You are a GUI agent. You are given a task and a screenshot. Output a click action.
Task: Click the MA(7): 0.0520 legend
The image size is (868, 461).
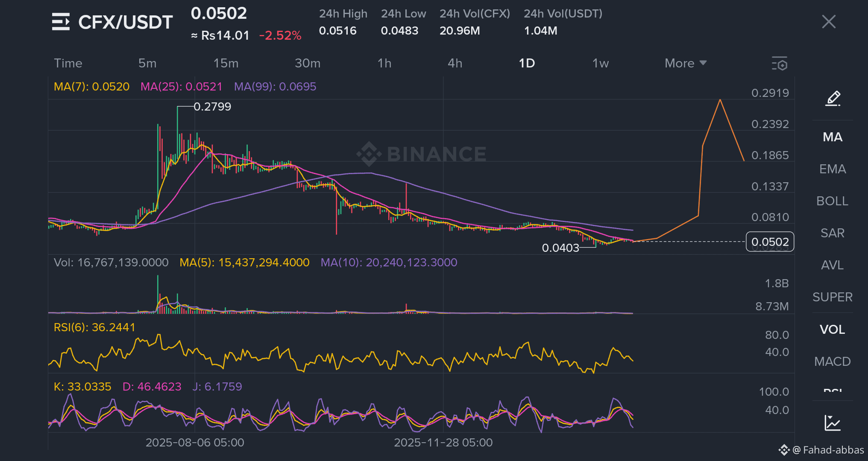(91, 87)
